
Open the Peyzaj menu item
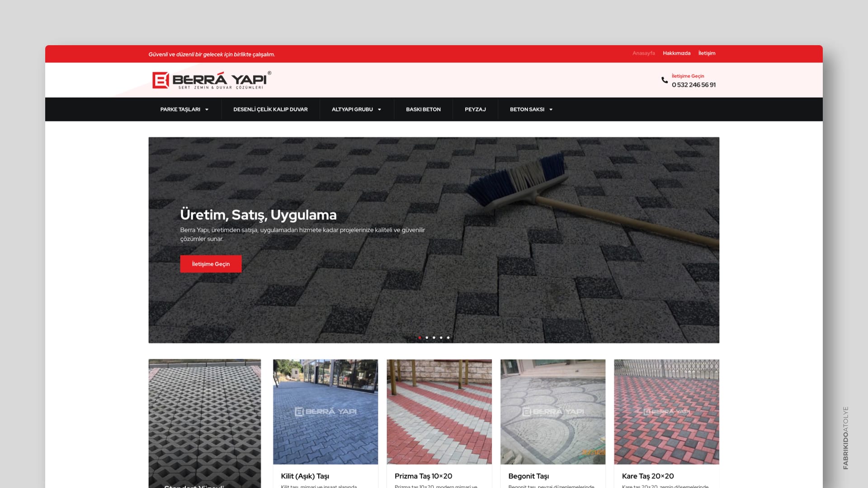click(x=475, y=109)
